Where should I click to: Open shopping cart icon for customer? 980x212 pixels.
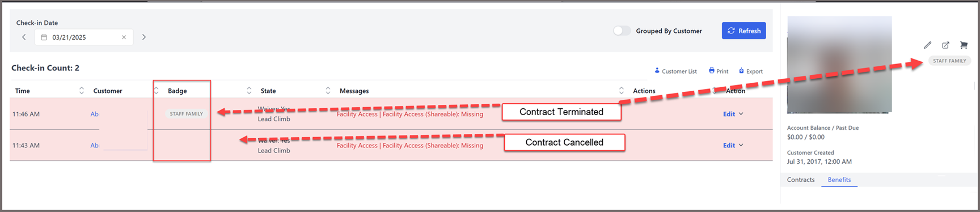click(964, 45)
